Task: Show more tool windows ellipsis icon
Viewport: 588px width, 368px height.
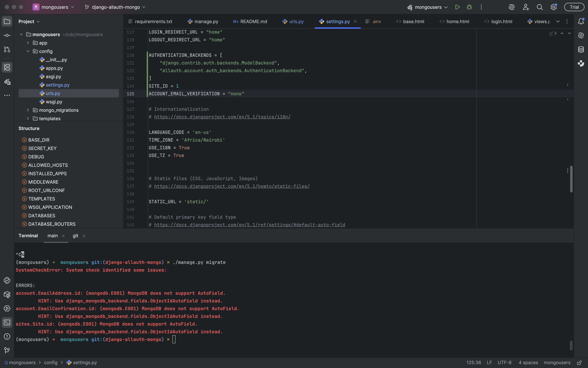Action: point(7,95)
